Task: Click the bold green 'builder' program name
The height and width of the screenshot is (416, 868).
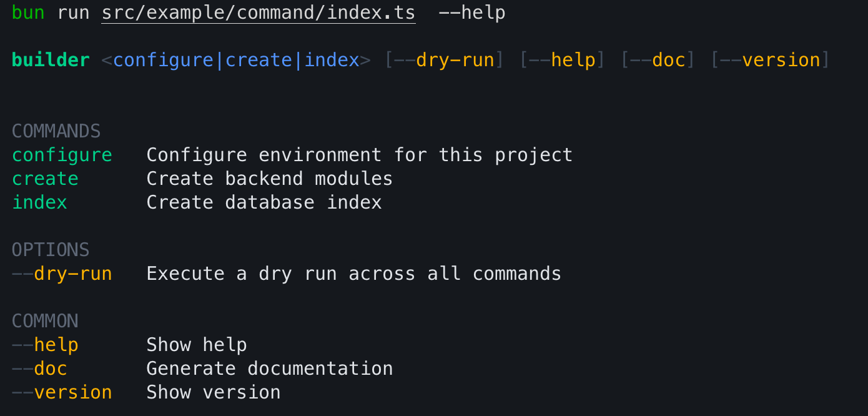Action: [x=51, y=61]
